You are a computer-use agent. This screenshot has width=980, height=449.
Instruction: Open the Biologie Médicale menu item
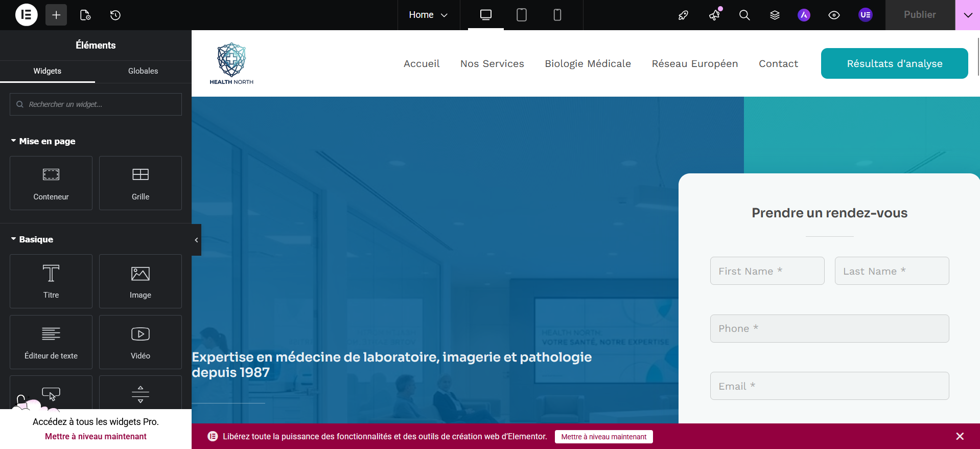(588, 63)
